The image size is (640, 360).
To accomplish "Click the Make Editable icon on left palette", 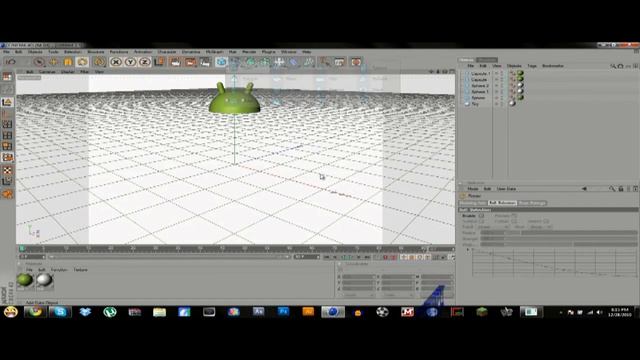I will pos(7,77).
